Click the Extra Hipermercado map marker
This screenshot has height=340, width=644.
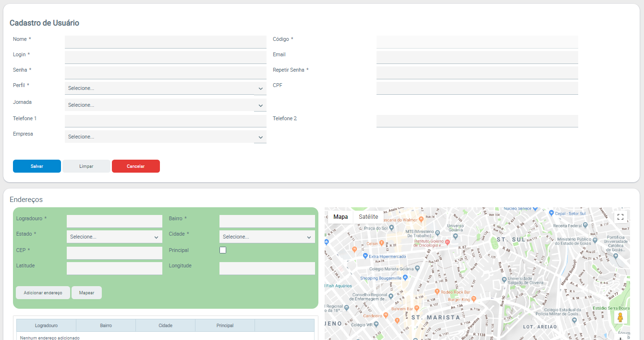click(365, 256)
